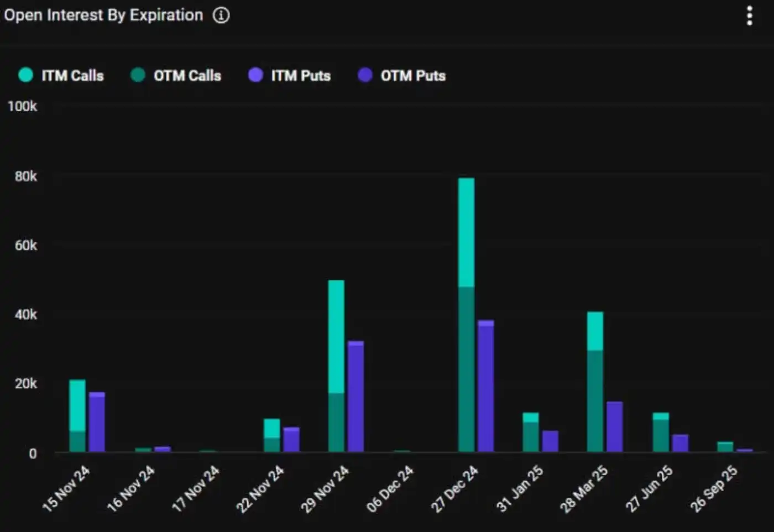Select the 29 Nov 24 puts bar
774x532 pixels.
(356, 396)
